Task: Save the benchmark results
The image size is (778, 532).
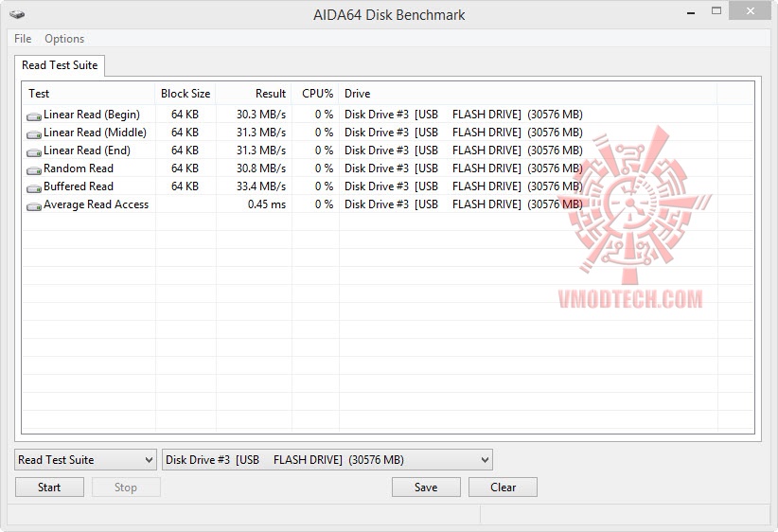Action: (x=426, y=488)
